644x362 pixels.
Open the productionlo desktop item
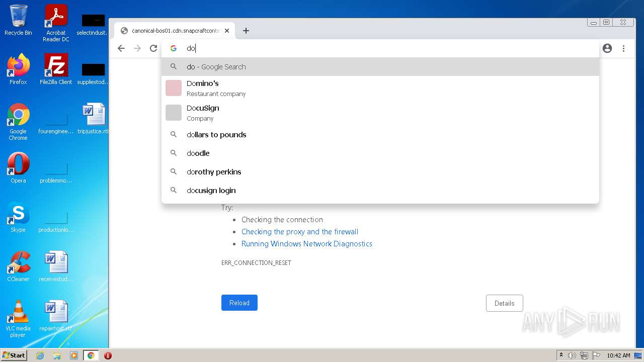point(56,222)
